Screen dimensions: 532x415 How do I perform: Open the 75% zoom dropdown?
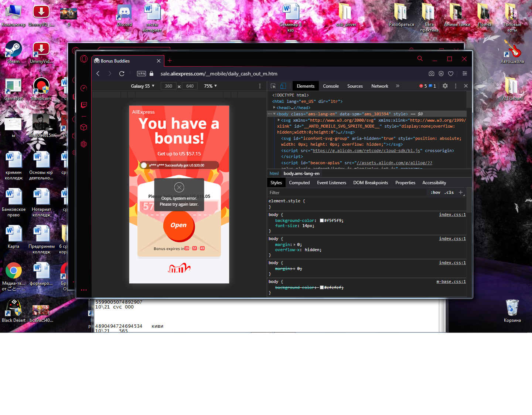[x=210, y=86]
